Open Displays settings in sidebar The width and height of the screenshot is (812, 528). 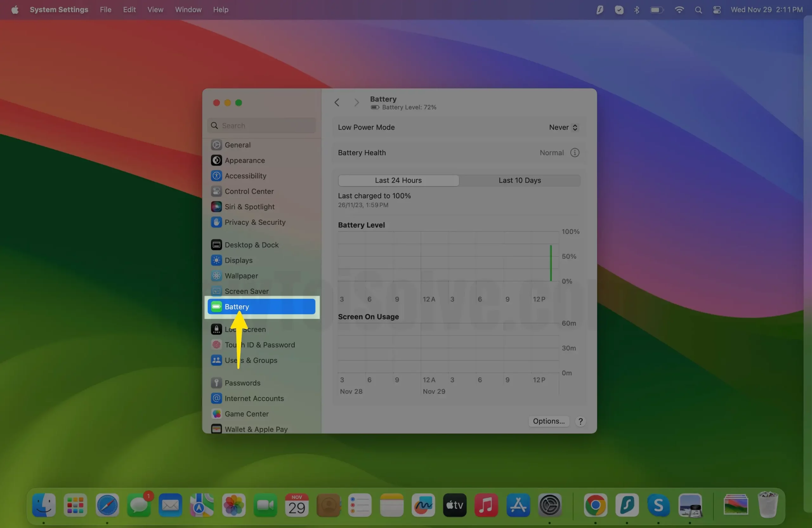pos(238,260)
